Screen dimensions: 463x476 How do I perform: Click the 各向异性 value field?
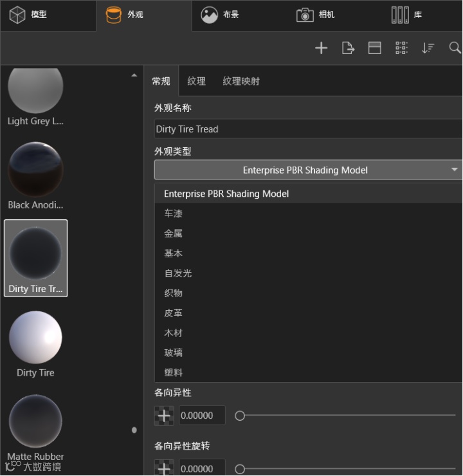click(x=202, y=416)
